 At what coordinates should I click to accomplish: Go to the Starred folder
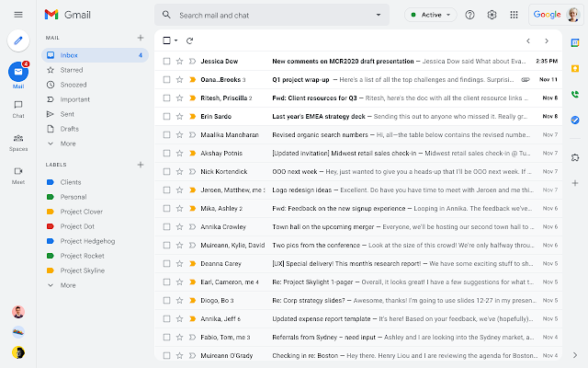(x=72, y=69)
